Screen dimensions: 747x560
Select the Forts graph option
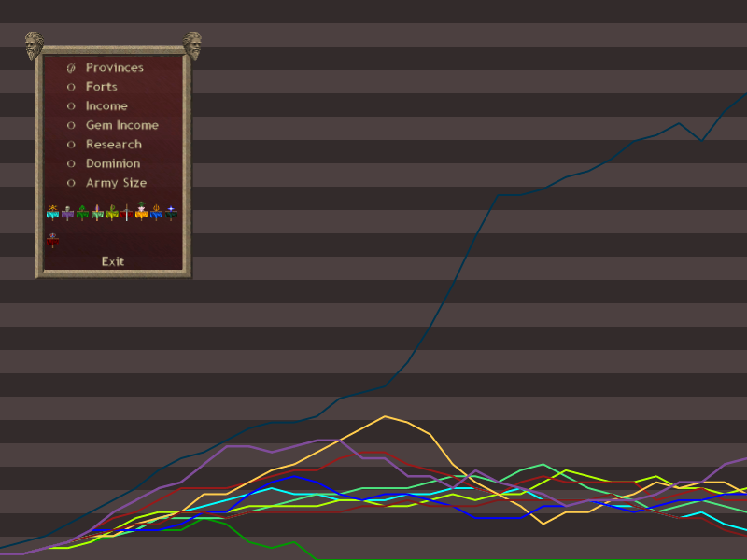click(x=92, y=87)
